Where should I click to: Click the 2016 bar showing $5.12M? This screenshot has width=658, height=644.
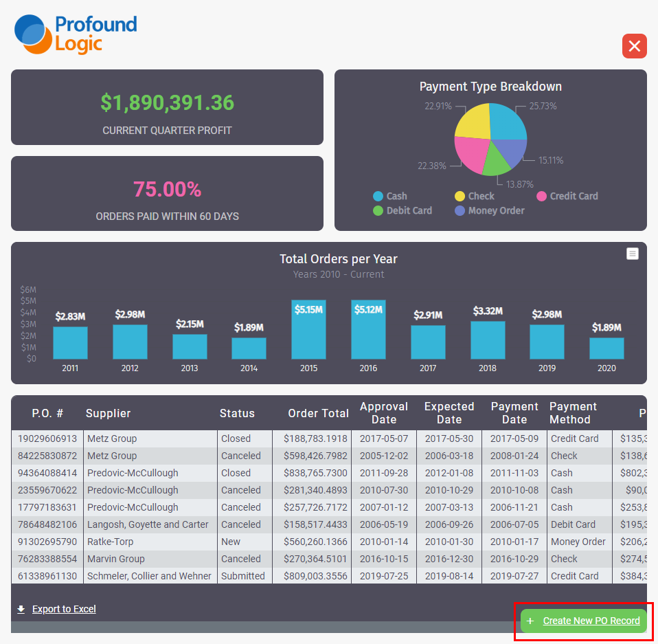368,329
